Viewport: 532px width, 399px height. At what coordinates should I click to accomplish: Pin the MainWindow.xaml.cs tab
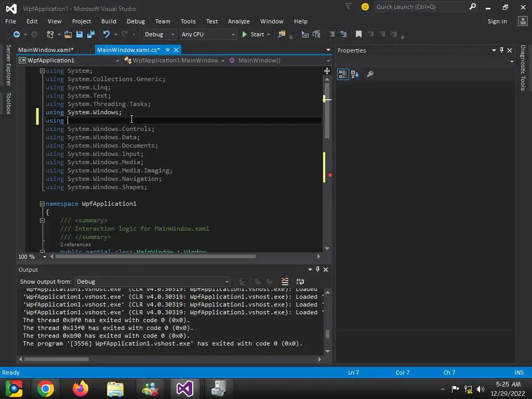167,49
